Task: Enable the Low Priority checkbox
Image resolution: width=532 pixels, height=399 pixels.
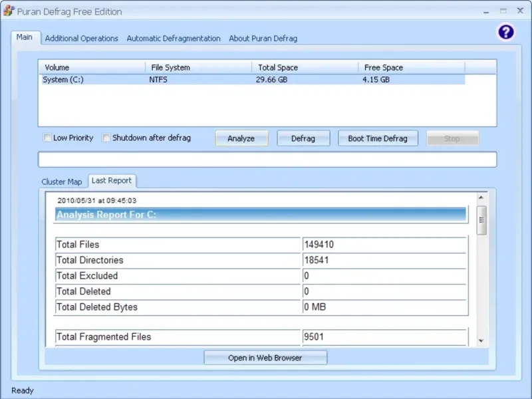Action: [x=47, y=138]
